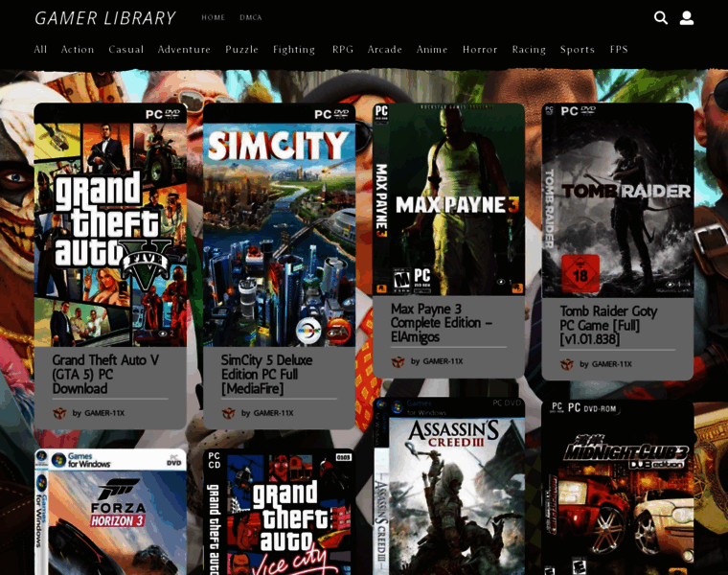Click 'Max Payne 3 Complete Edition – ElAmigos' title

pos(442,323)
